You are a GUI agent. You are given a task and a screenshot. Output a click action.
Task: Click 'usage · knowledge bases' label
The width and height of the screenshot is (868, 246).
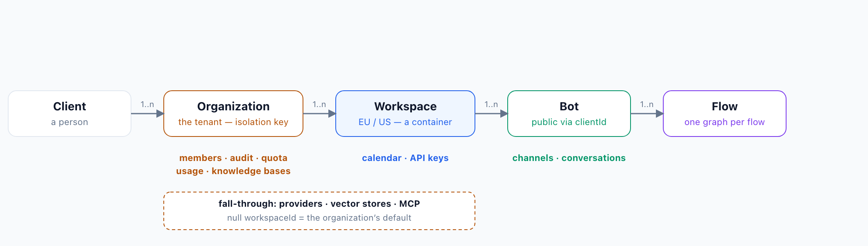tap(233, 171)
